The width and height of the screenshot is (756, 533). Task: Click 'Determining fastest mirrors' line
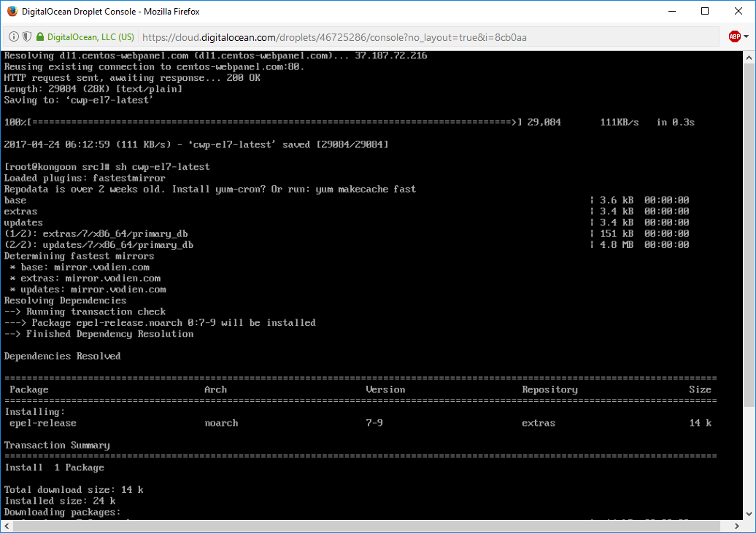pyautogui.click(x=79, y=256)
